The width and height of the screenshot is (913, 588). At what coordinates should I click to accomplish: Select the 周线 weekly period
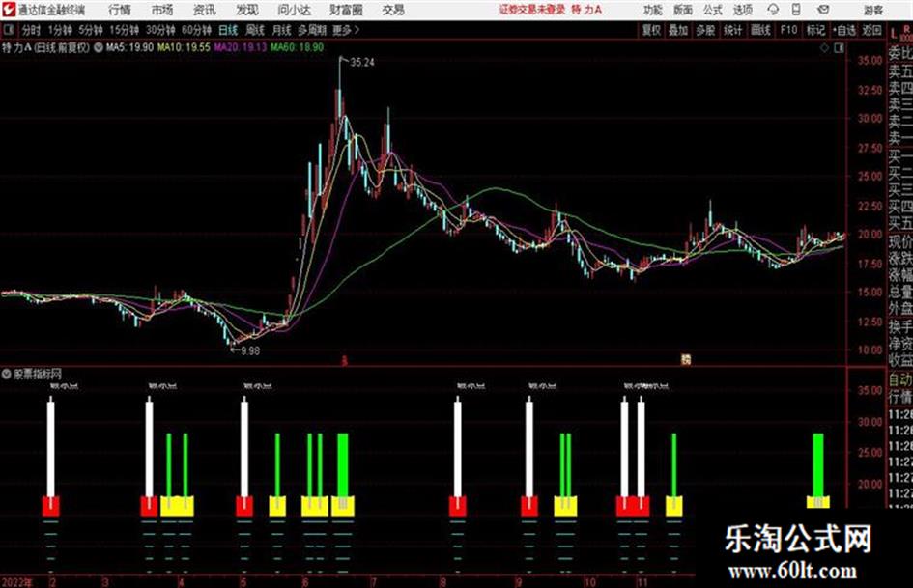(255, 30)
